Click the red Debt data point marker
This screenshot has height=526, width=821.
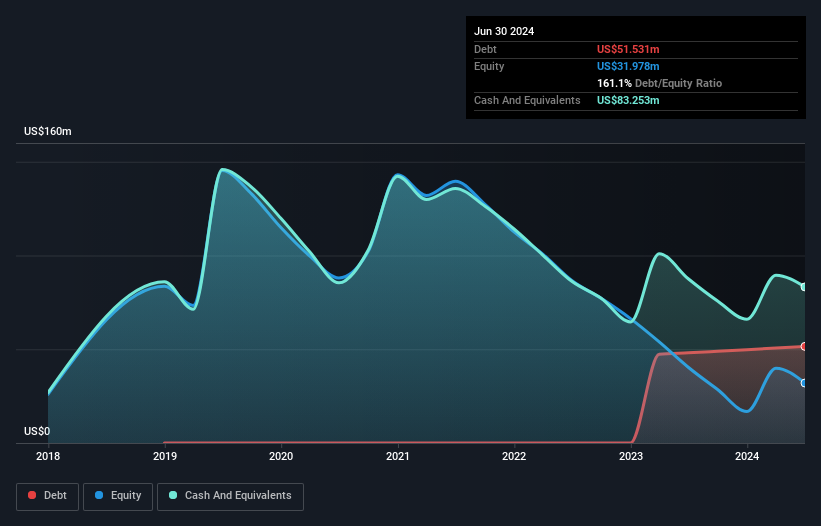click(804, 346)
